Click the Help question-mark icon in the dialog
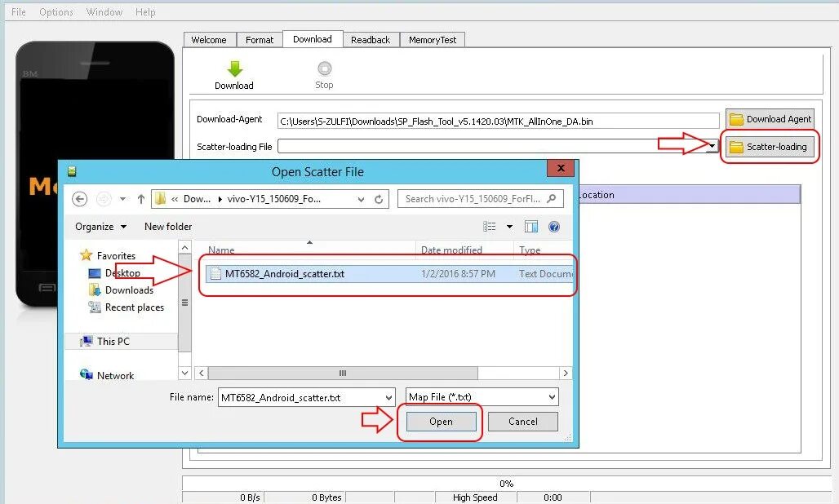 [554, 226]
